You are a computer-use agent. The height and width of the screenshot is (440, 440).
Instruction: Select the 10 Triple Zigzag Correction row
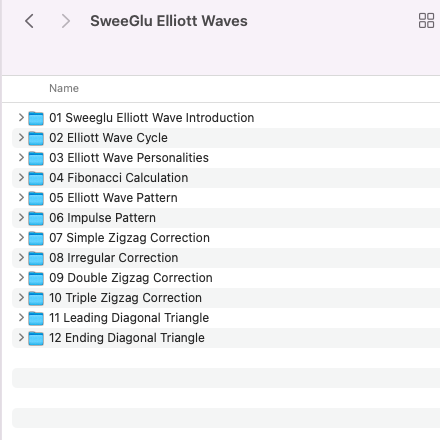pyautogui.click(x=226, y=298)
